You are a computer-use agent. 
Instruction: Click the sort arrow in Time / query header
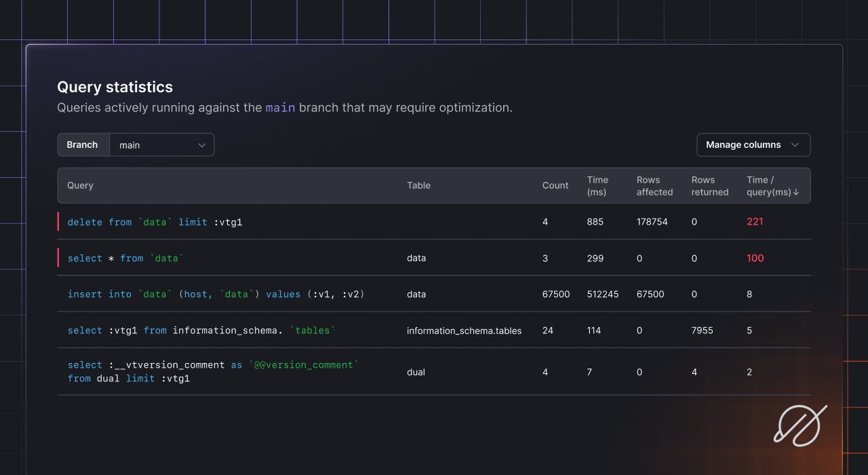pyautogui.click(x=796, y=192)
